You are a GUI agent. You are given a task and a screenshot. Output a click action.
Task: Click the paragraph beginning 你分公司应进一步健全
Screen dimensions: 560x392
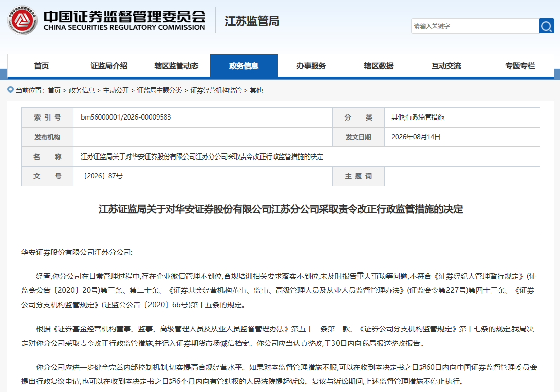tap(280, 374)
